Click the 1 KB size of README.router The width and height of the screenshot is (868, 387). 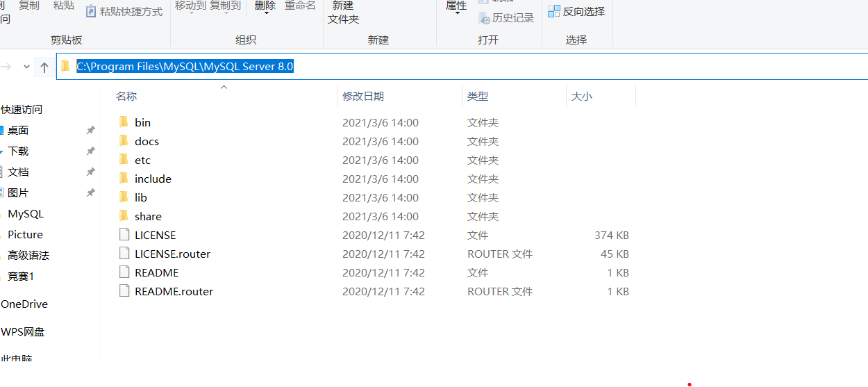pos(618,292)
